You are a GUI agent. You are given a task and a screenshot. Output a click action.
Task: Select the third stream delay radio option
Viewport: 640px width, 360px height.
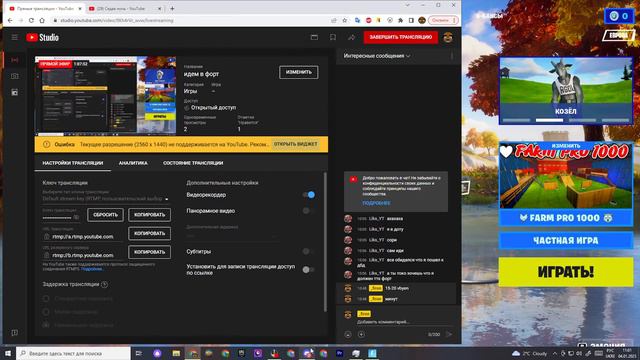tap(46, 325)
